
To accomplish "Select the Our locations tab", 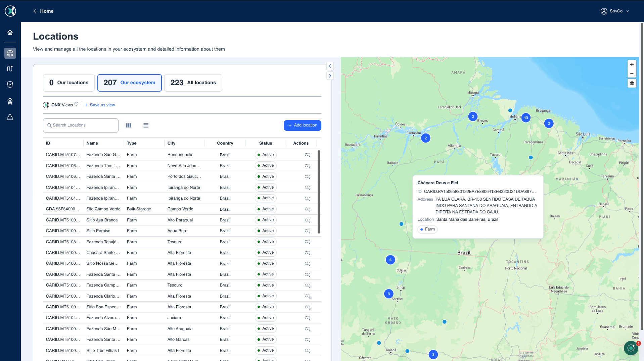I will click(69, 83).
